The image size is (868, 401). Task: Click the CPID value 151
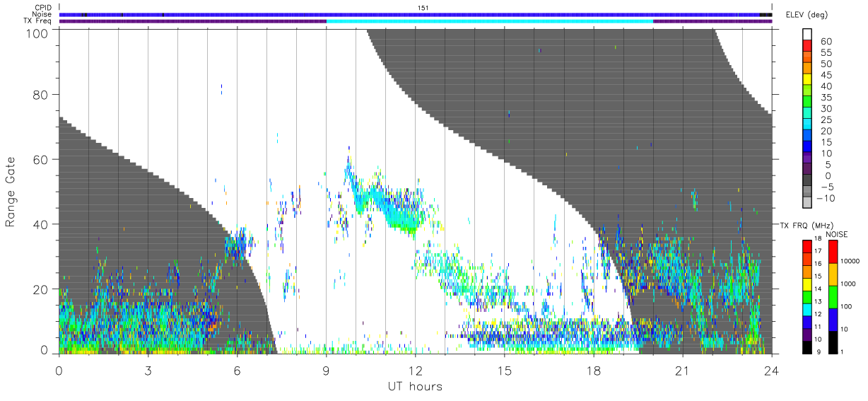423,8
